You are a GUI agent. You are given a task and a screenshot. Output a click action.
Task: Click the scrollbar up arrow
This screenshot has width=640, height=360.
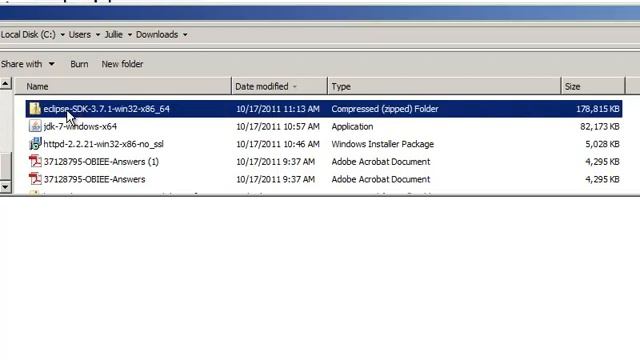[x=5, y=84]
